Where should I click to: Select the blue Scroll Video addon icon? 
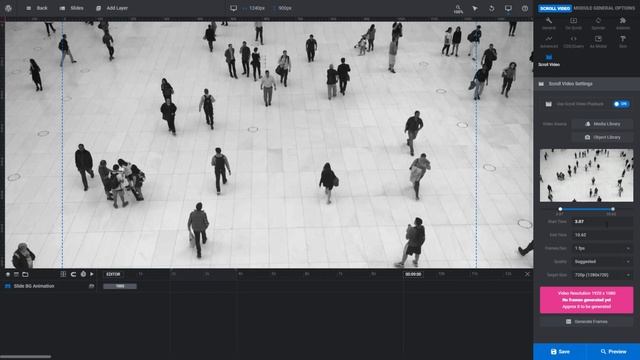(x=549, y=60)
